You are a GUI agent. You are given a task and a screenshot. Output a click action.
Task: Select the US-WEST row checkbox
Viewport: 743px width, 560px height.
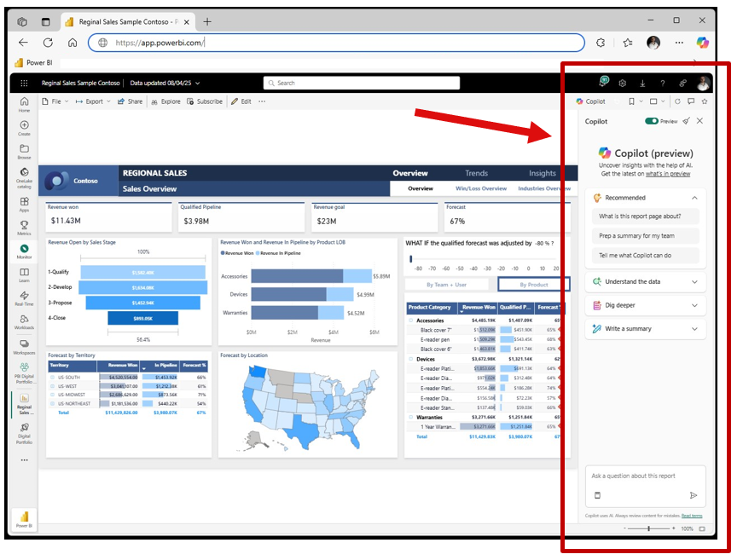pos(53,386)
